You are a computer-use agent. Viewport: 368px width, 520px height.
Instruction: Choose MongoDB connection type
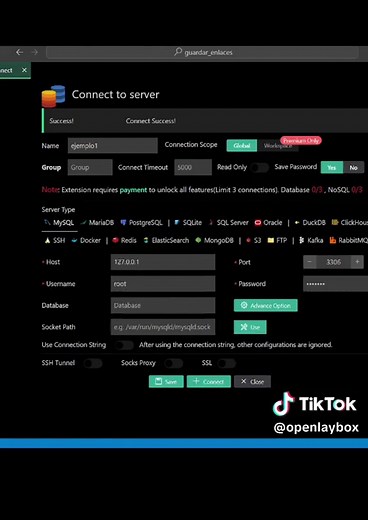(x=214, y=240)
